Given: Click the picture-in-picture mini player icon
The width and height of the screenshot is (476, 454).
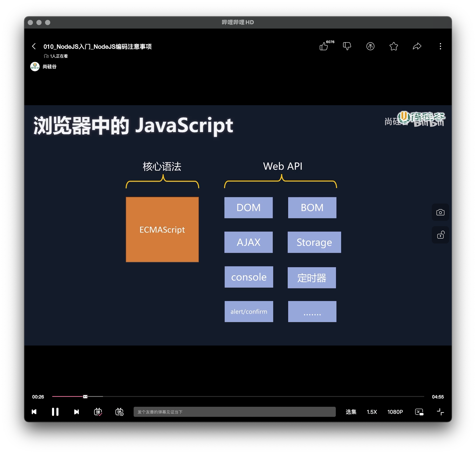Looking at the screenshot, I should 419,412.
